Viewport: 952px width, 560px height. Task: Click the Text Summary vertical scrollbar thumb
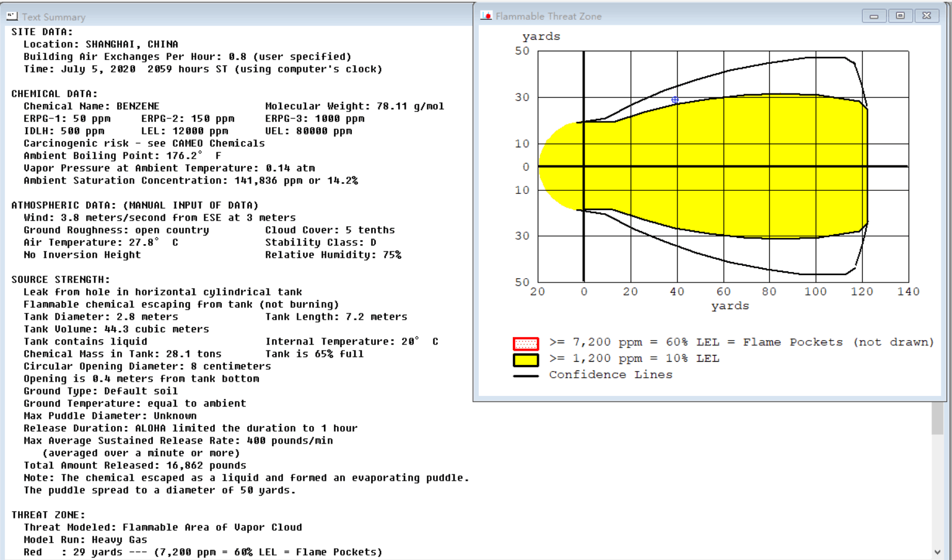coord(937,418)
